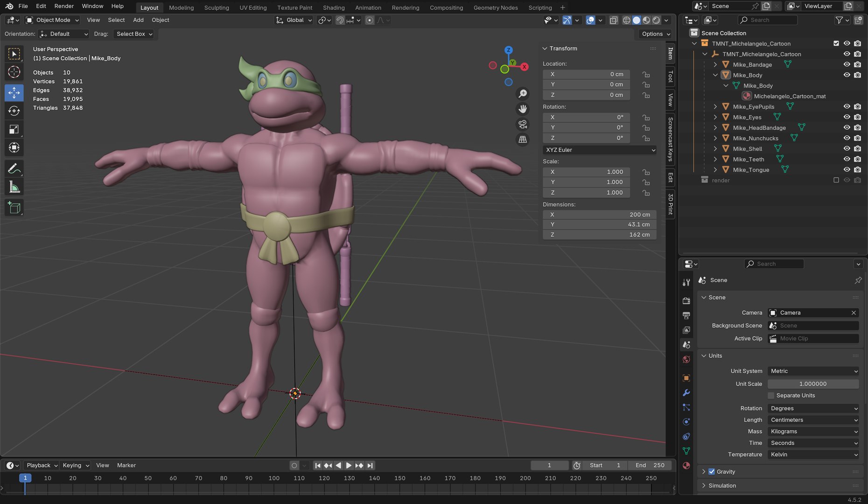Select the Measure tool
The image size is (868, 504).
pyautogui.click(x=14, y=187)
